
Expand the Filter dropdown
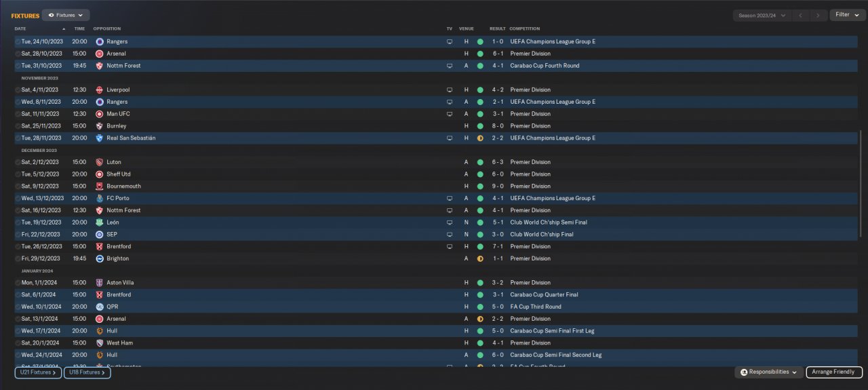tap(847, 15)
